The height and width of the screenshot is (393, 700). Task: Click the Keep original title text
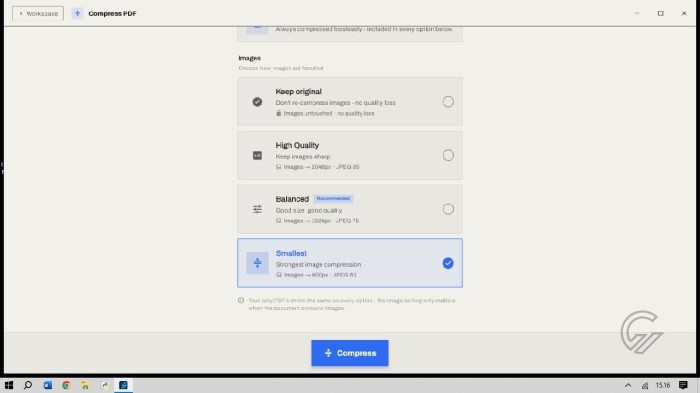point(298,92)
